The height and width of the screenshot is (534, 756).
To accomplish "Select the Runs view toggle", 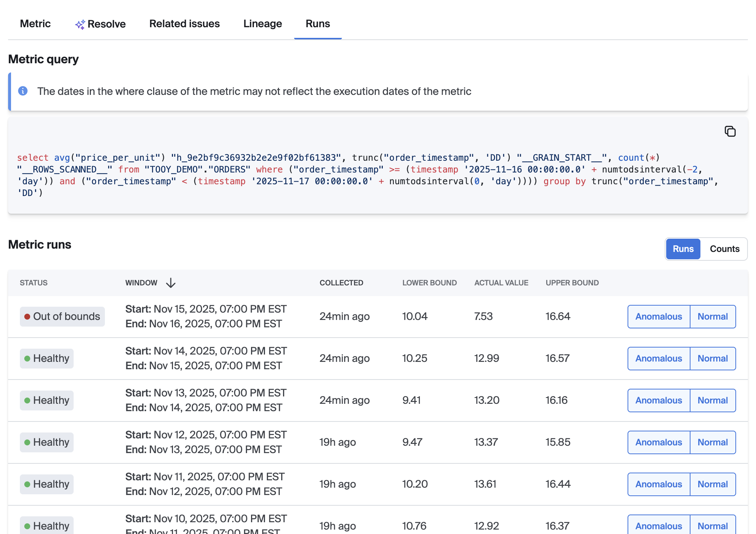I will 683,249.
